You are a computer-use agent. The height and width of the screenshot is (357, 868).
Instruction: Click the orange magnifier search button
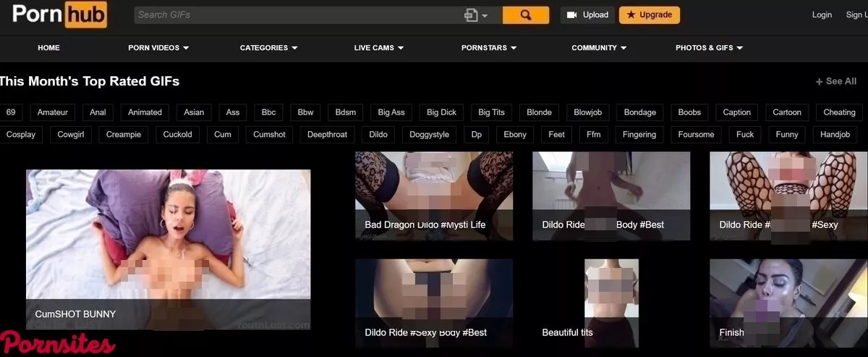(525, 15)
